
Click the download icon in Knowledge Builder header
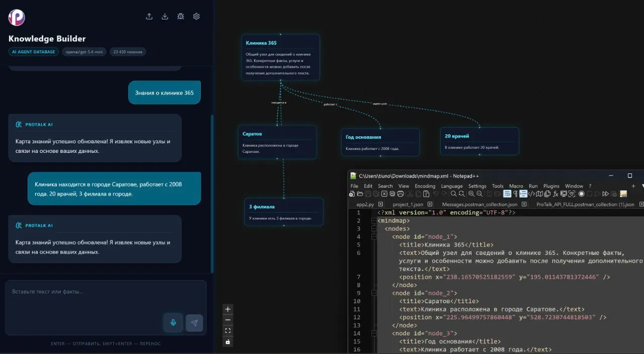click(165, 16)
